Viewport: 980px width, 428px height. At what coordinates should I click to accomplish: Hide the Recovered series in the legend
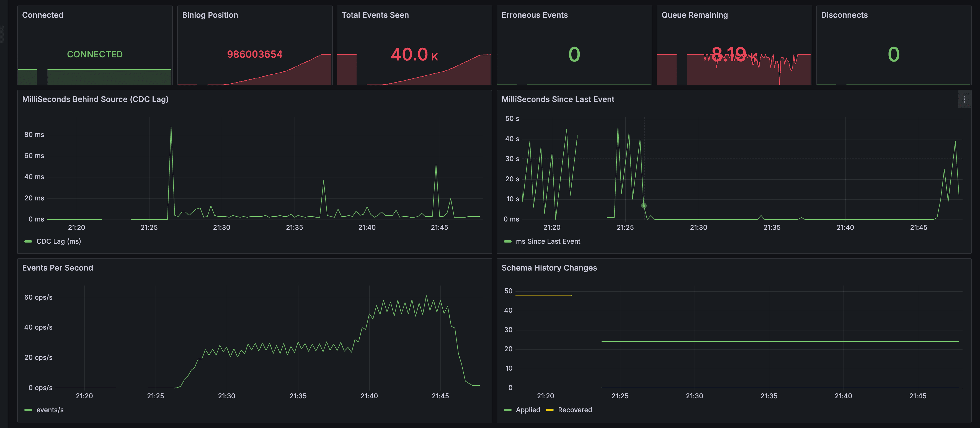pos(574,410)
